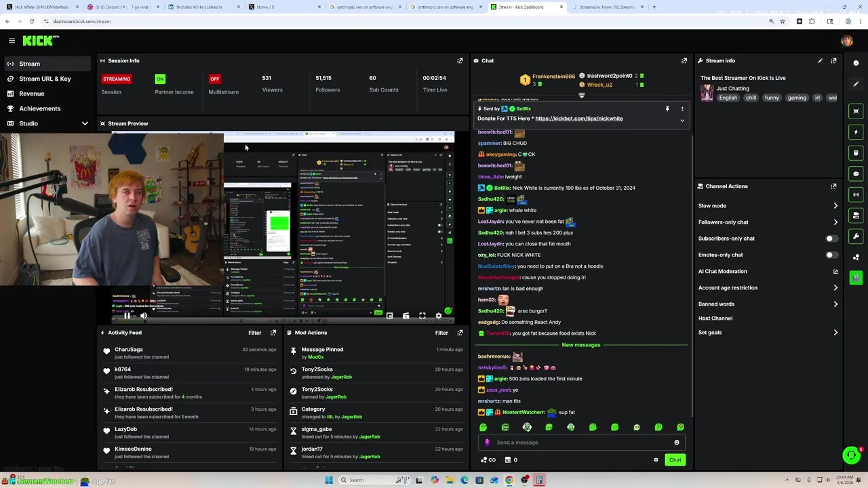Click the gaming tag chip
868x488 pixels.
point(797,98)
